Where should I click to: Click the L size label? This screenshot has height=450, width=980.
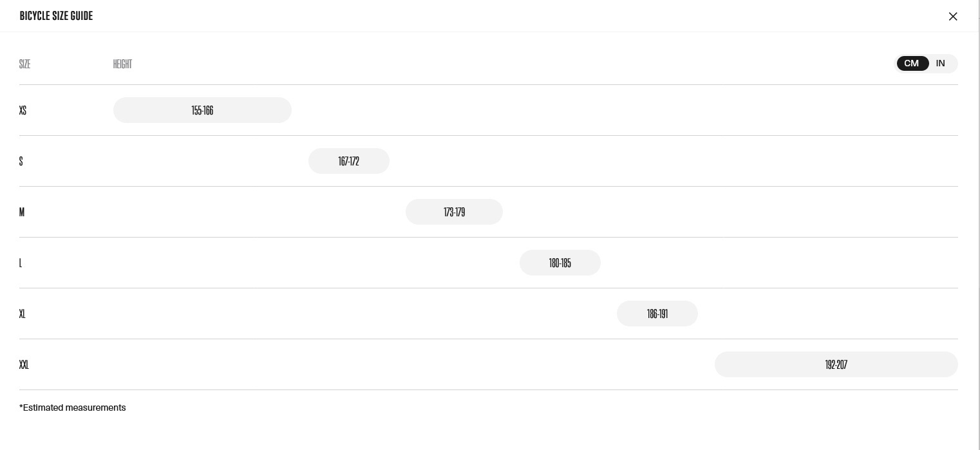point(21,263)
